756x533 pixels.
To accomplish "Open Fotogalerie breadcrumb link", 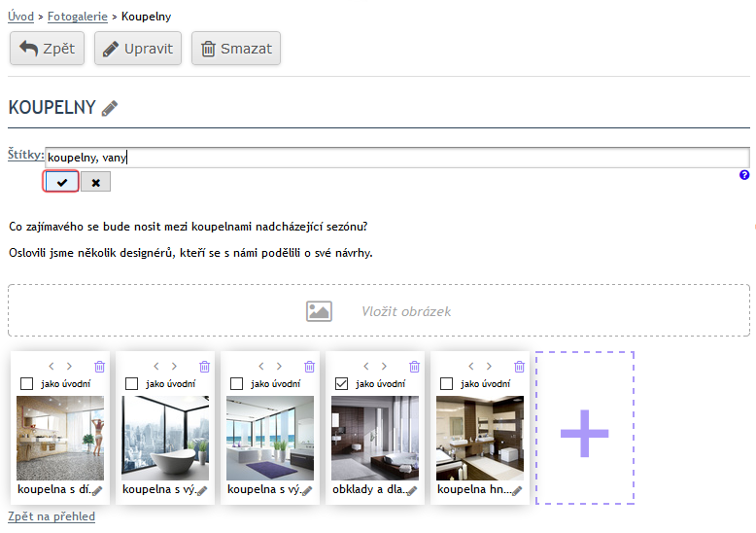I will [x=77, y=17].
